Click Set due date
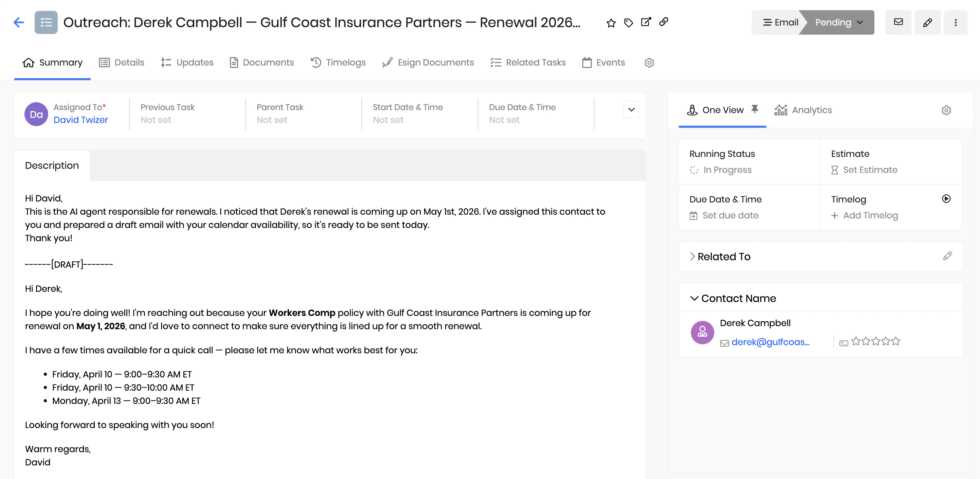Viewport: 980px width, 479px height. click(730, 215)
